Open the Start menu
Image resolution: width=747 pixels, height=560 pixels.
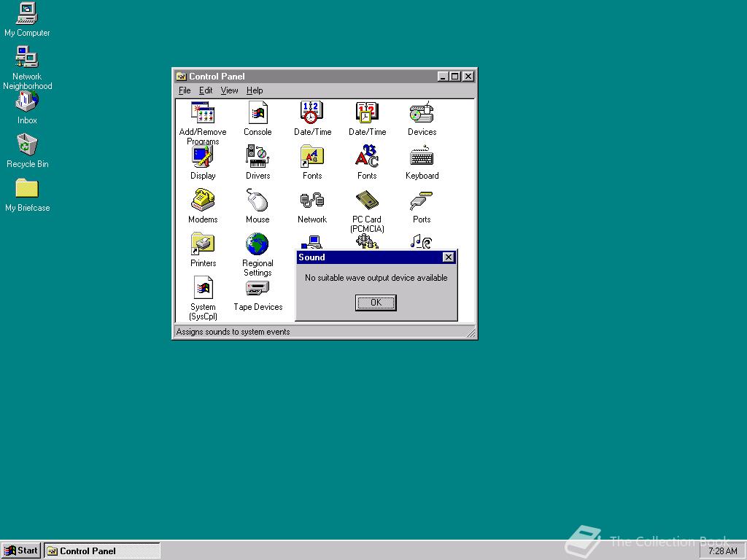(21, 551)
